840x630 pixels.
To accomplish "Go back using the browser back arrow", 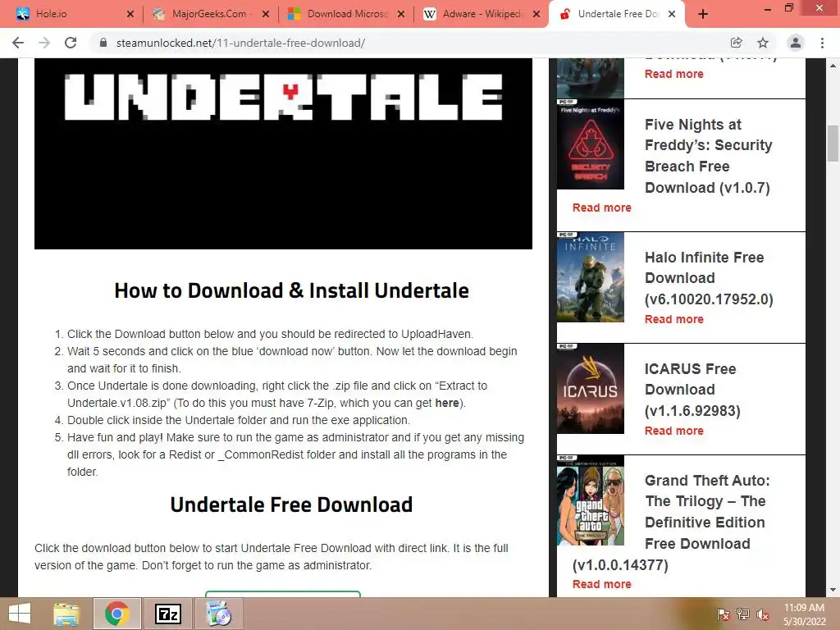I will click(x=18, y=43).
